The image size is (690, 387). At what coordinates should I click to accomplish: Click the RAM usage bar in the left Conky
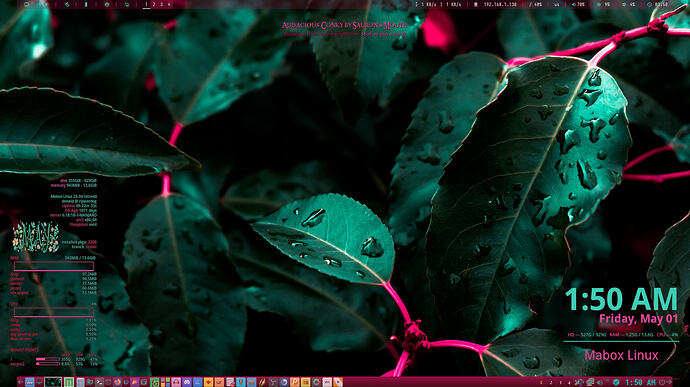[54, 266]
